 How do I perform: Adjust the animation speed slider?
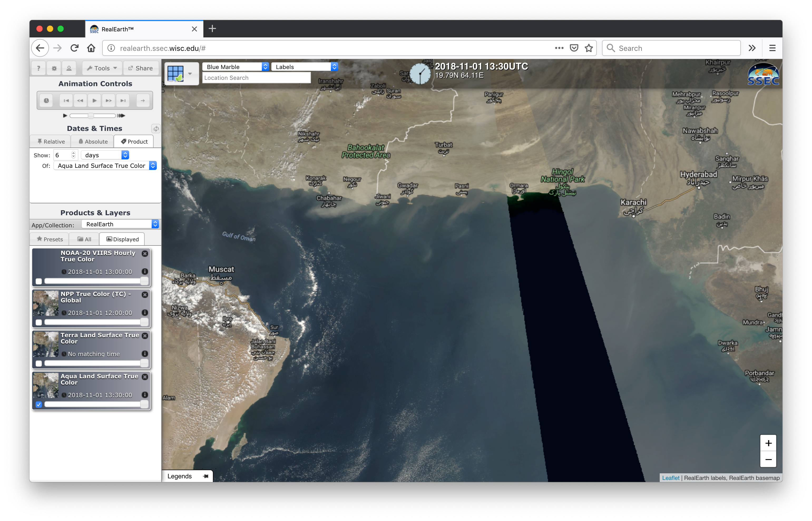click(x=91, y=116)
